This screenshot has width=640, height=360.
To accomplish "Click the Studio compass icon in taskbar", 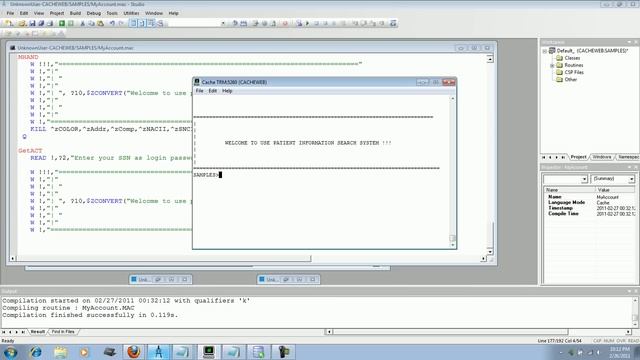I will pyautogui.click(x=158, y=352).
